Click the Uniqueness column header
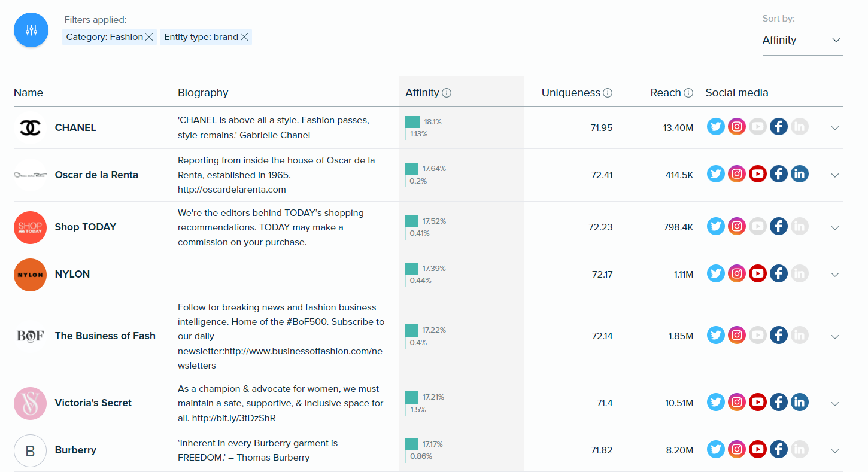Viewport: 868px width, 472px height. 570,93
